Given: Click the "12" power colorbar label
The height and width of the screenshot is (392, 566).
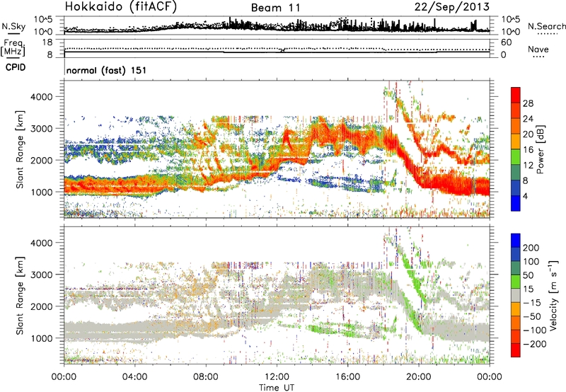Looking at the screenshot, I should click(528, 166).
